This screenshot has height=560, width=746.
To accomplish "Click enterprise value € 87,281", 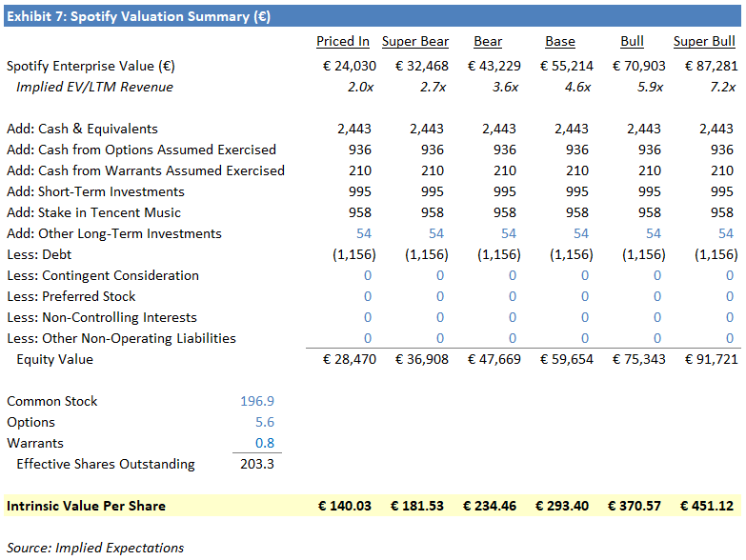I will point(711,66).
